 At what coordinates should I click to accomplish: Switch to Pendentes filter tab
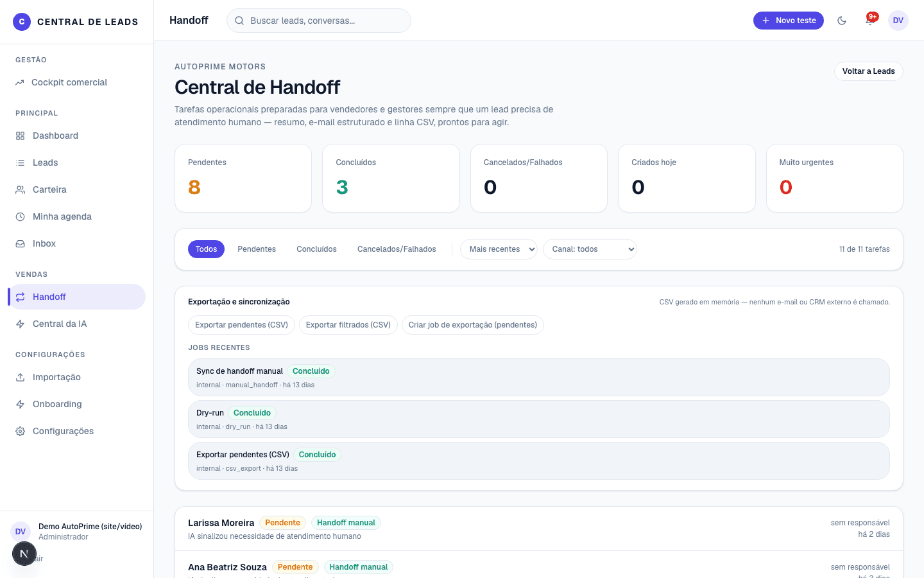point(257,249)
